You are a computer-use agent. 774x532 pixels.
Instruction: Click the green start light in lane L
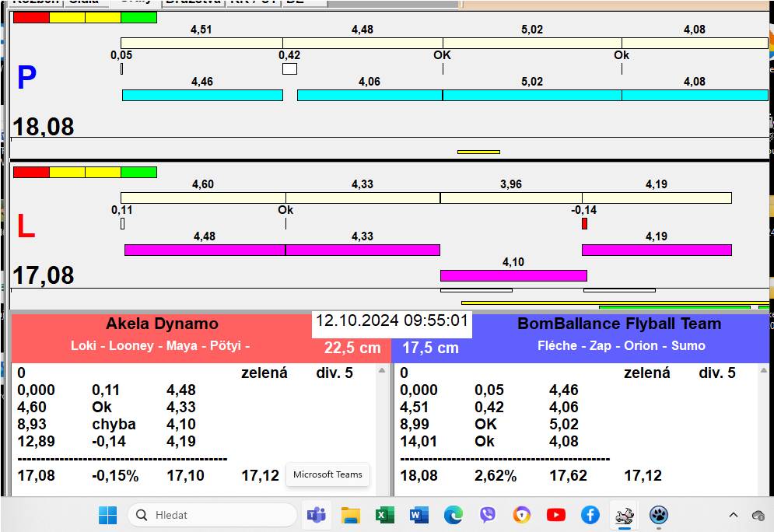(x=138, y=172)
